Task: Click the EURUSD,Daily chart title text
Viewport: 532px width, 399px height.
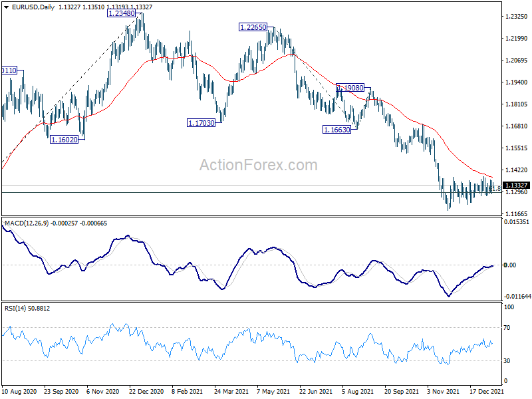Action: pos(33,7)
